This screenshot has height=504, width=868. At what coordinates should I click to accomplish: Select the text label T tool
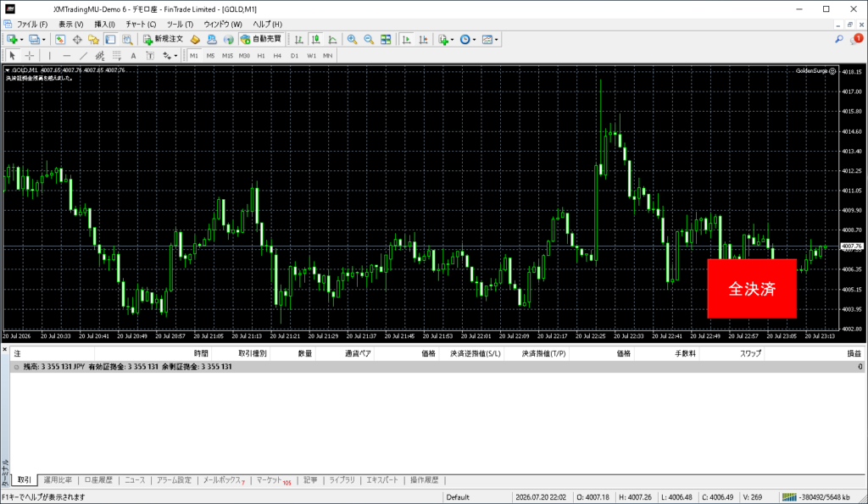point(150,55)
